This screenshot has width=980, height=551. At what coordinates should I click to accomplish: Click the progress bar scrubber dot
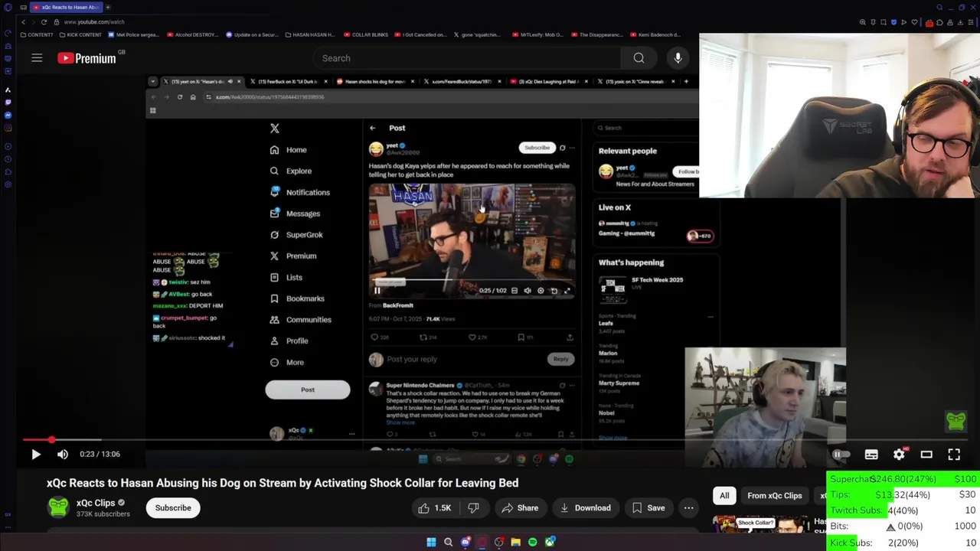(51, 439)
